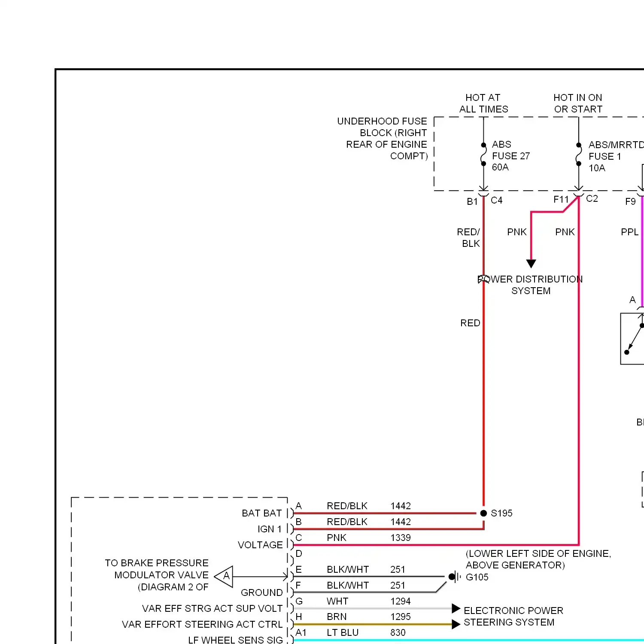Click the 'LT BLU' wire color label

(343, 632)
